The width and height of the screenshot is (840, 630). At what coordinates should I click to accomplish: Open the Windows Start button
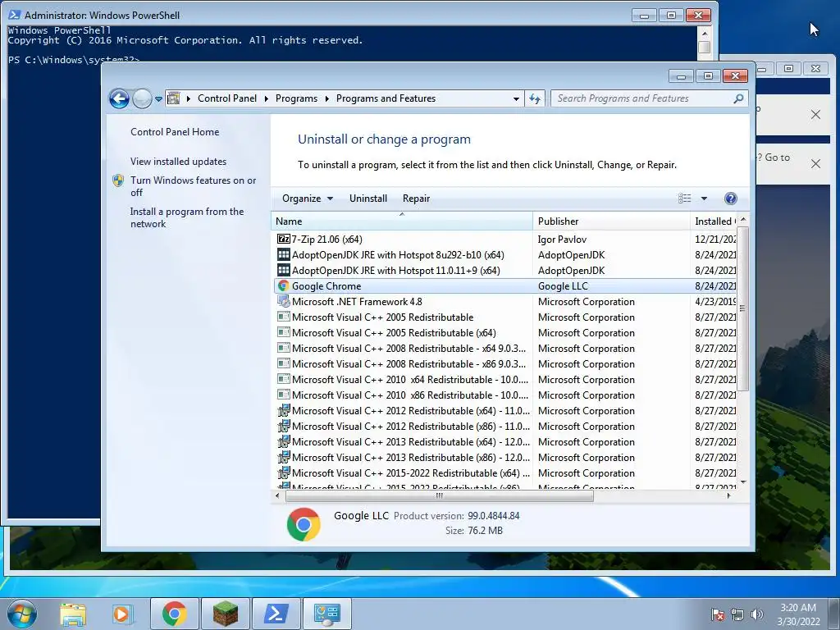click(21, 614)
